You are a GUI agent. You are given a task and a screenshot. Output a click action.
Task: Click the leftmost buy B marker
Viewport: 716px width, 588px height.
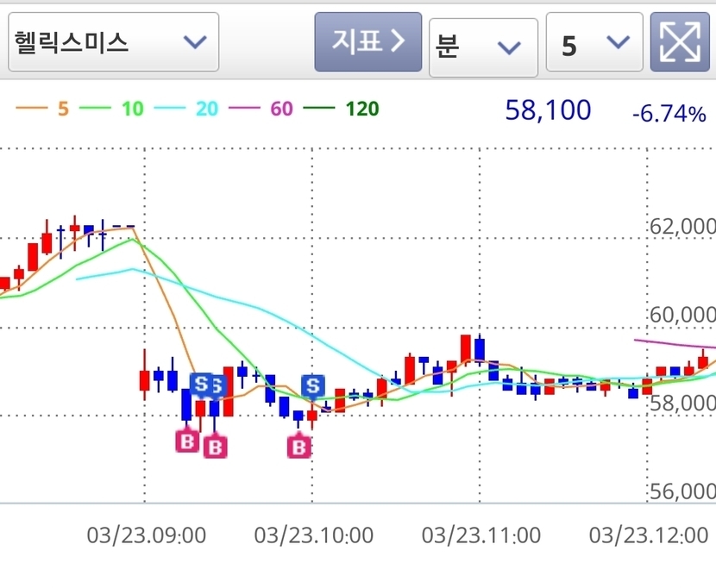[x=186, y=441]
